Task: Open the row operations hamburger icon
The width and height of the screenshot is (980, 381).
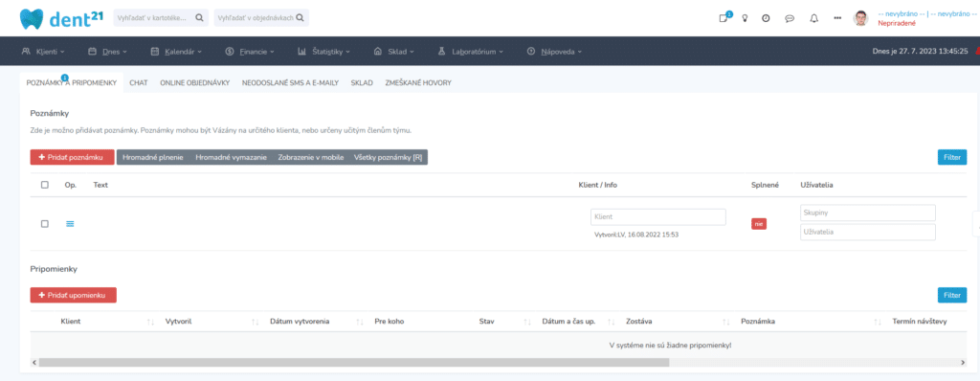Action: (70, 223)
